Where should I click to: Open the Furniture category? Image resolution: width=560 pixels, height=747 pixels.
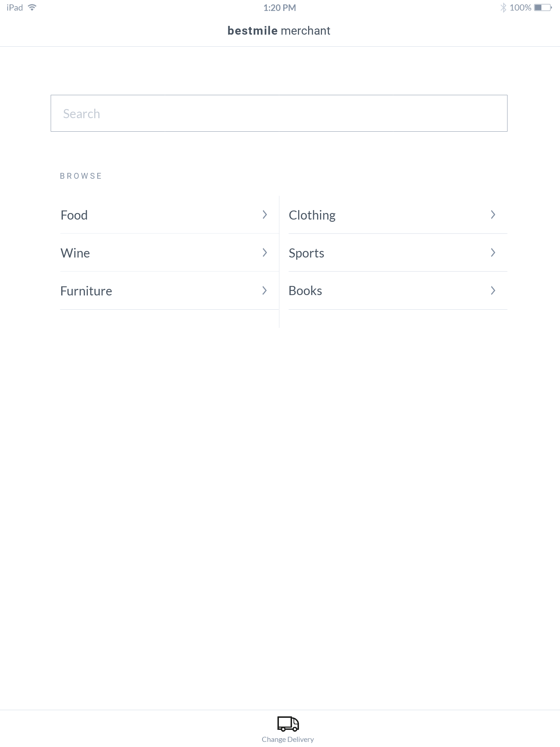tap(86, 291)
